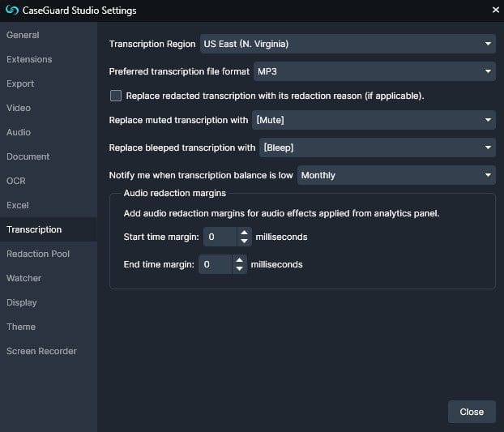Increase the Start time margin value
The image size is (504, 432).
click(x=244, y=233)
